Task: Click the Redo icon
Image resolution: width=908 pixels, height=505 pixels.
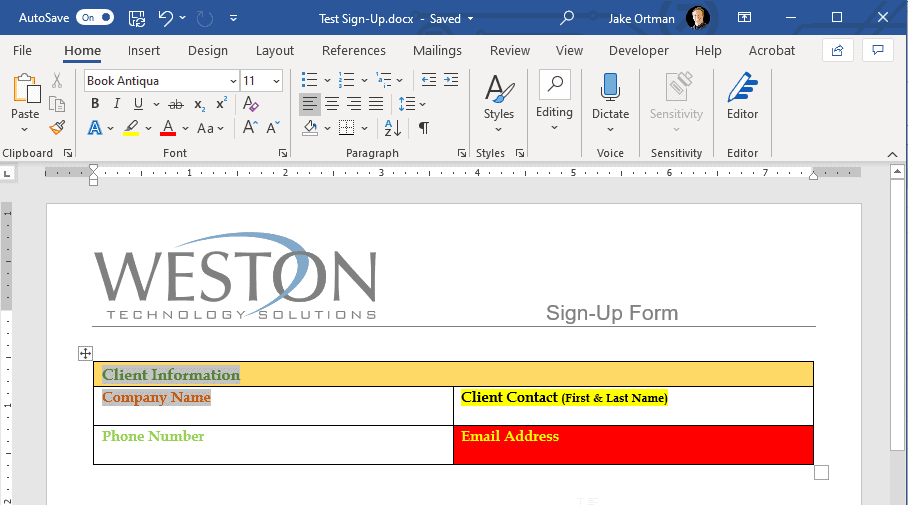Action: 204,19
